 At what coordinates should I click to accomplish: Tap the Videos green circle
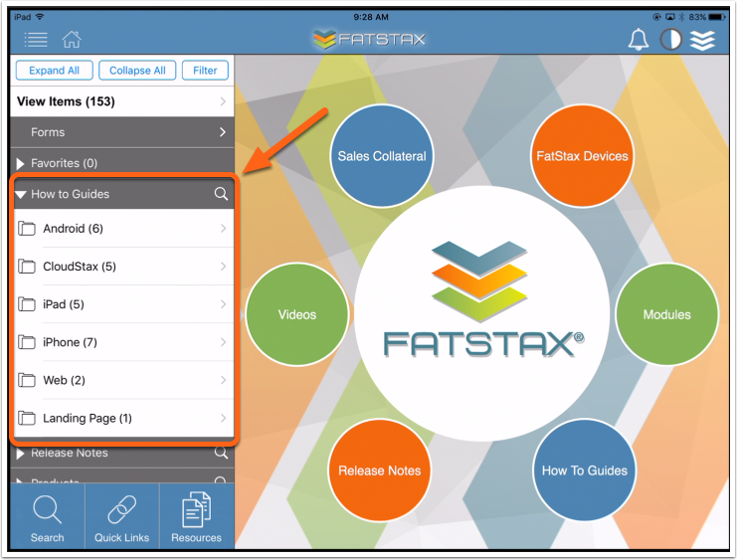(297, 314)
